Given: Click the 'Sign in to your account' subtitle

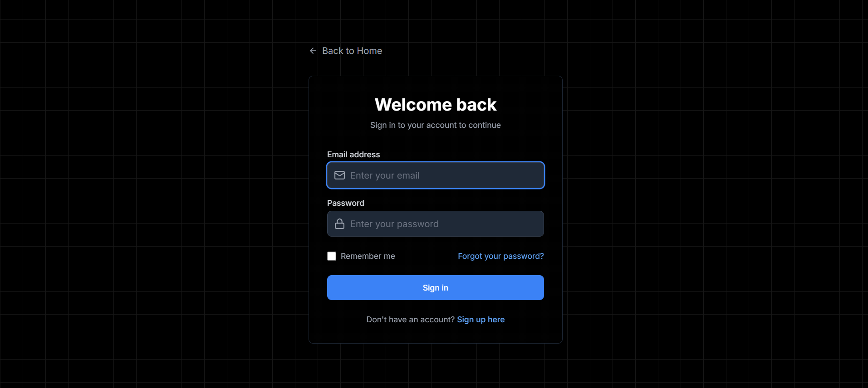Looking at the screenshot, I should [435, 125].
